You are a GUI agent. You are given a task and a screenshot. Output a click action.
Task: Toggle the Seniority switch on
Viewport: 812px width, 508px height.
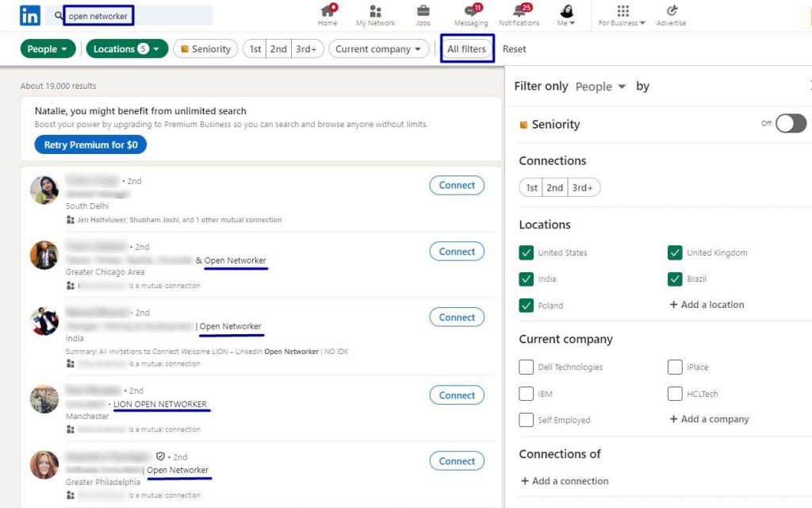coord(791,123)
